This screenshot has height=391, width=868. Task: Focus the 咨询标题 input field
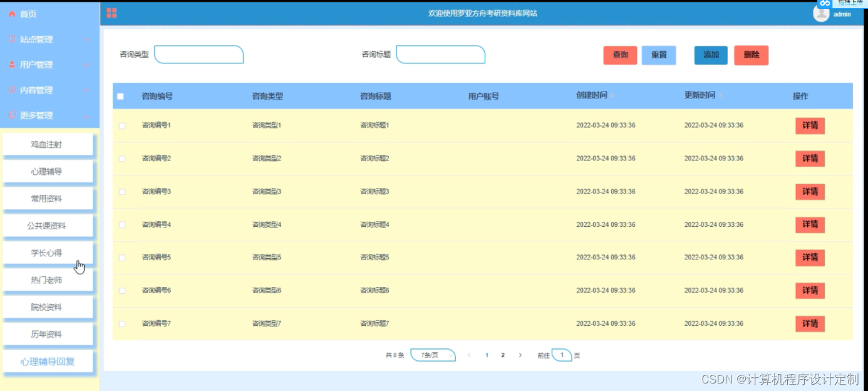[x=440, y=55]
